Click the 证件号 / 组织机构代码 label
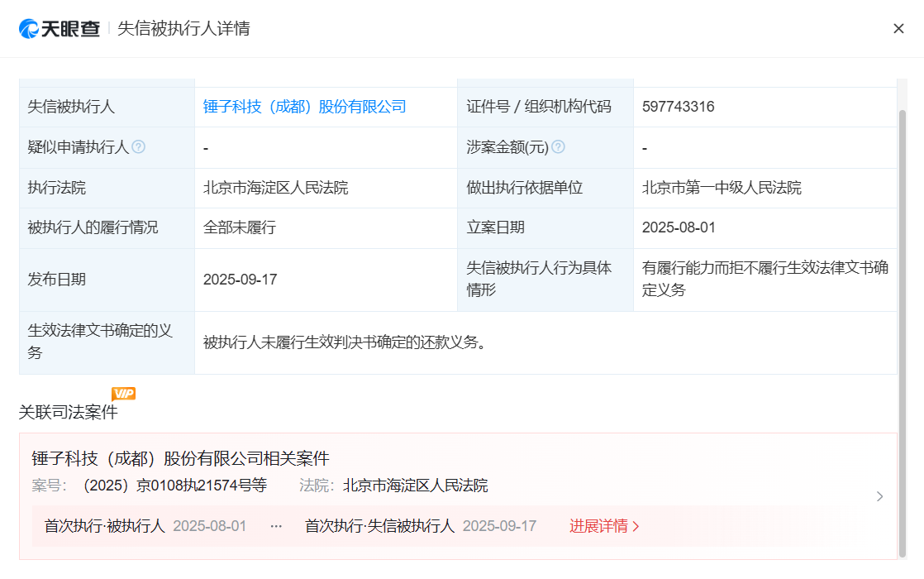Image resolution: width=924 pixels, height=579 pixels. (539, 107)
